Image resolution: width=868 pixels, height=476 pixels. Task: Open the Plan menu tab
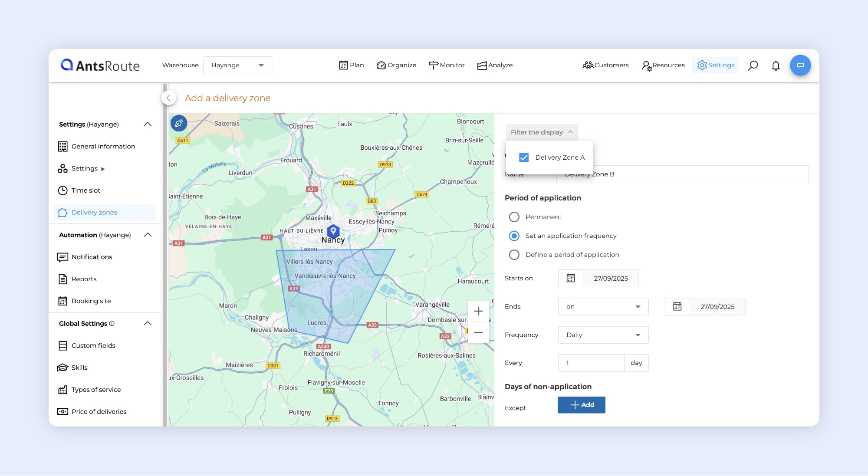click(x=351, y=65)
